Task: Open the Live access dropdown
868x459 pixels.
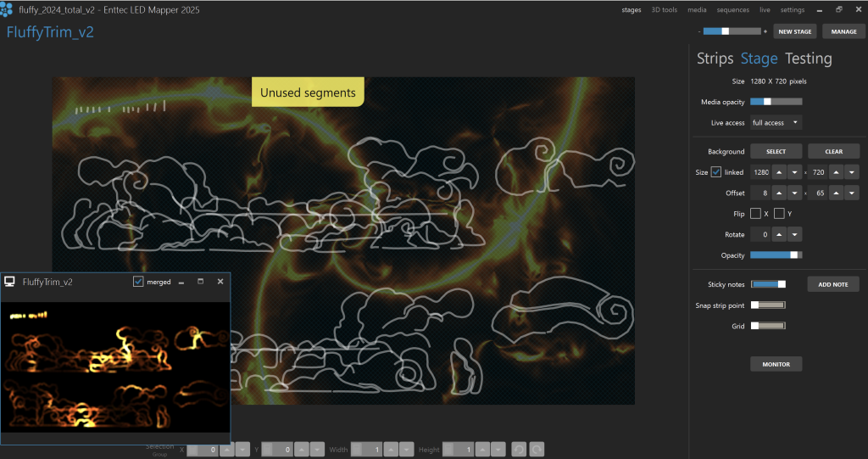Action: point(776,123)
